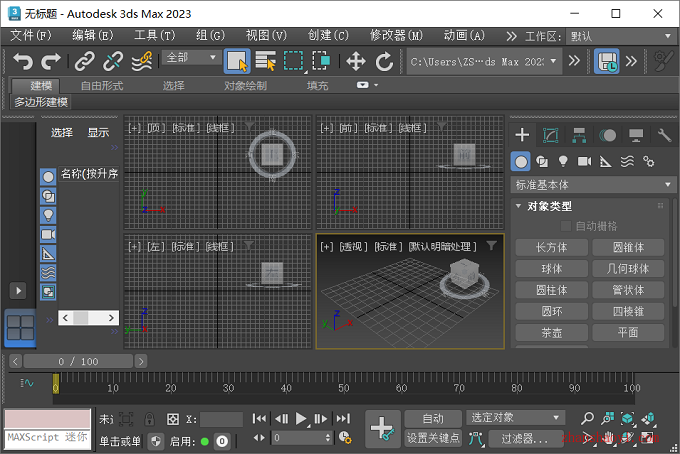
Task: Select the Bind to Space Warp tool
Action: coord(141,61)
